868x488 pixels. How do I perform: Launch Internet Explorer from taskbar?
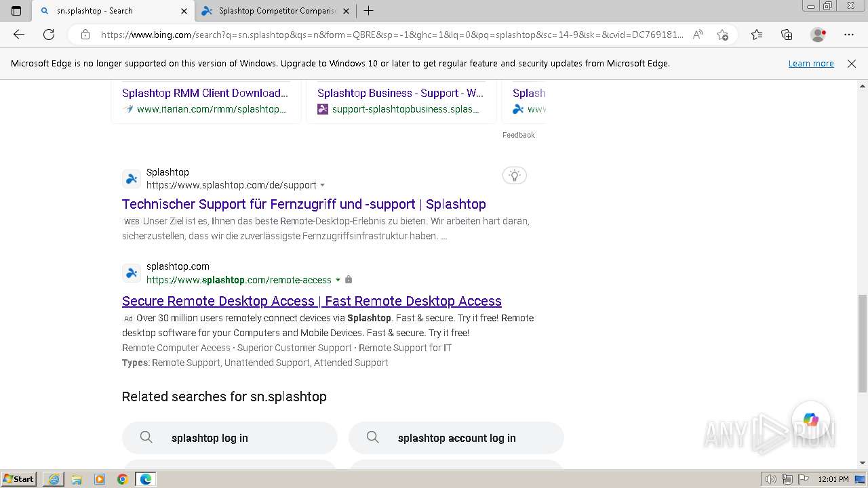[x=54, y=479]
